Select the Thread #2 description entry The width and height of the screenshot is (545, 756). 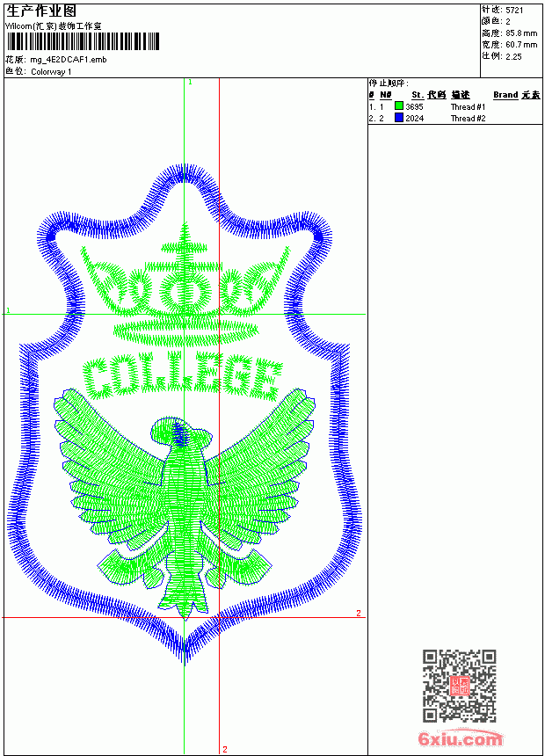coord(468,119)
